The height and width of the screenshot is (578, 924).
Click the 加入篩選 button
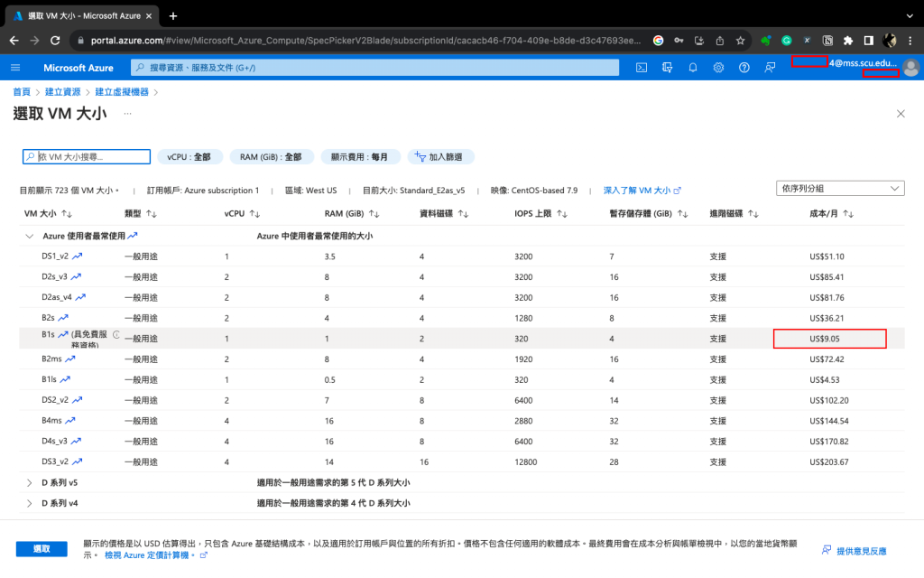(439, 157)
